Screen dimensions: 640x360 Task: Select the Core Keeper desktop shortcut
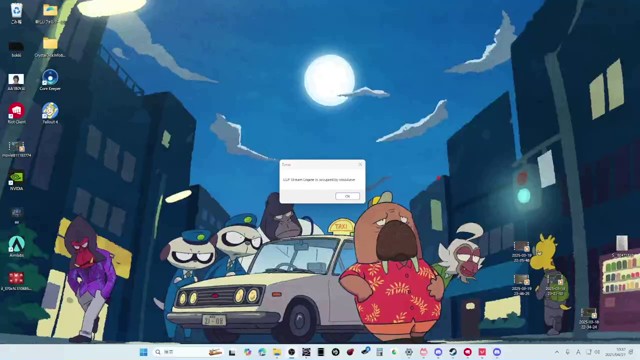coord(50,80)
